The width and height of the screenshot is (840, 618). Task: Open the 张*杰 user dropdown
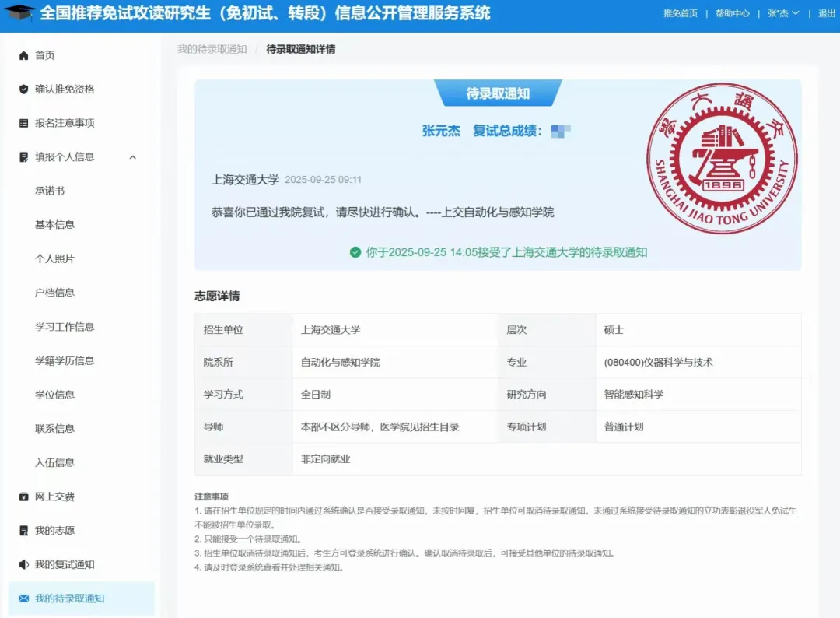point(782,13)
